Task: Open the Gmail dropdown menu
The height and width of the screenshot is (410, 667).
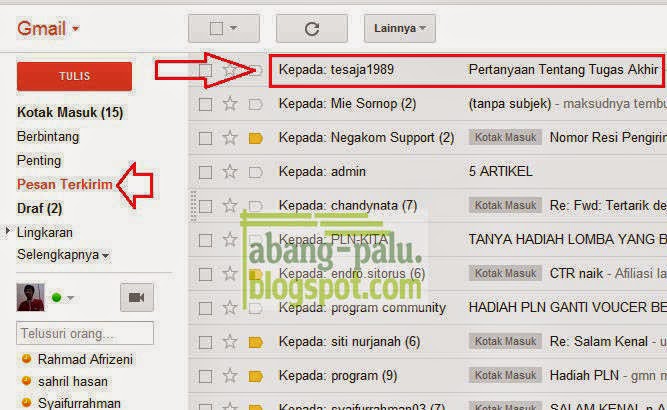Action: 48,28
